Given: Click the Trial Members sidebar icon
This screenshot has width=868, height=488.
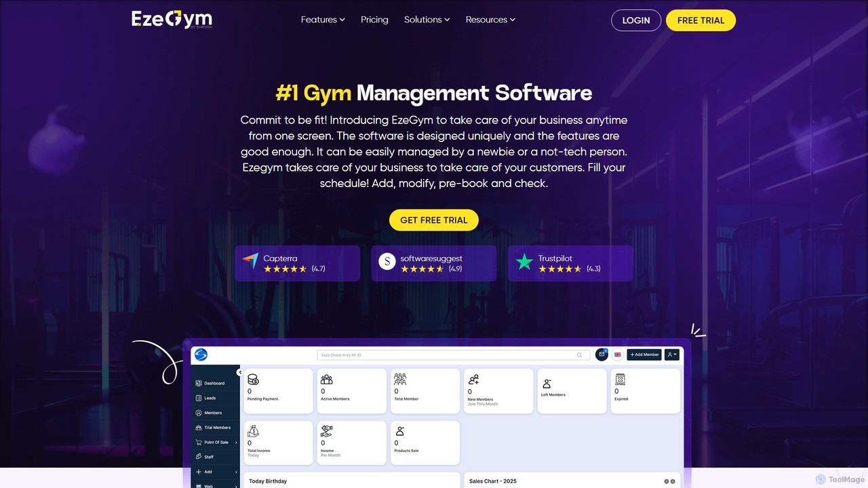Looking at the screenshot, I should (199, 428).
